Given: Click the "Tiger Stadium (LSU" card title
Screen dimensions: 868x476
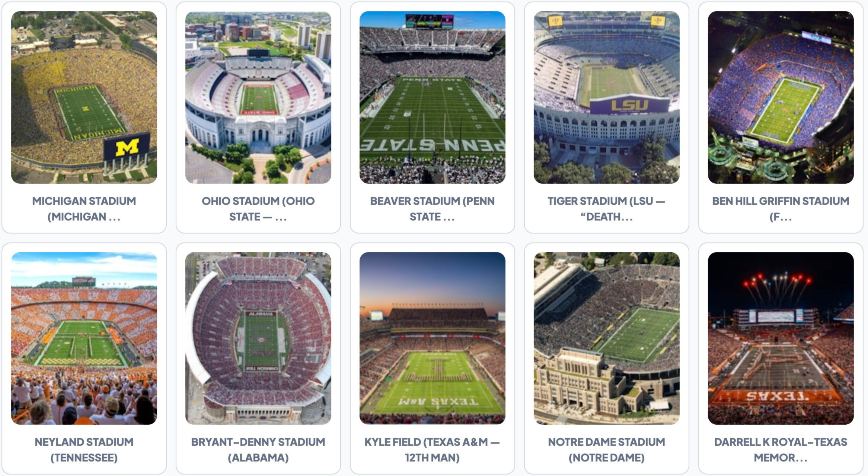Looking at the screenshot, I should 607,209.
